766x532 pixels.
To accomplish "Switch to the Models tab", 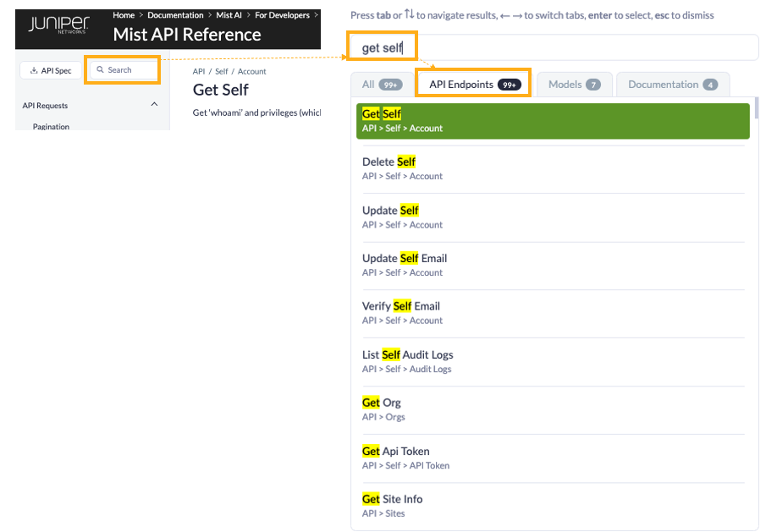I will 574,85.
